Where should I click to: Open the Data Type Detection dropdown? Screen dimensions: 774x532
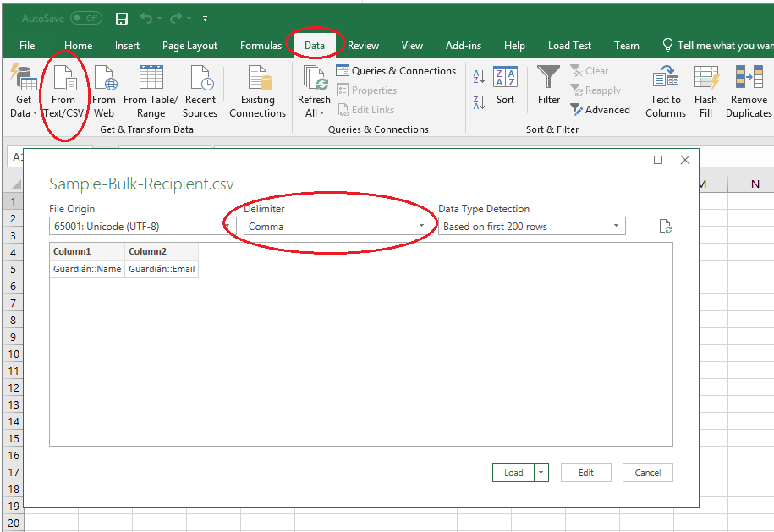click(x=532, y=227)
